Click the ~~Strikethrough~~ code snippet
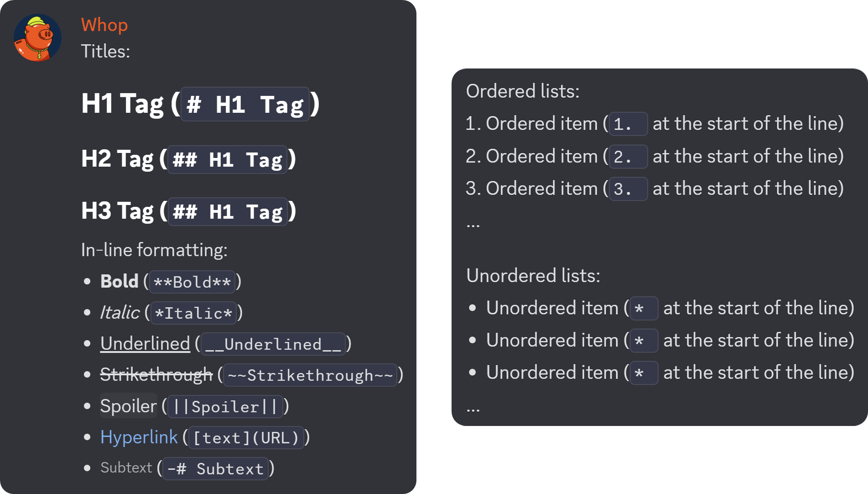 (x=310, y=375)
